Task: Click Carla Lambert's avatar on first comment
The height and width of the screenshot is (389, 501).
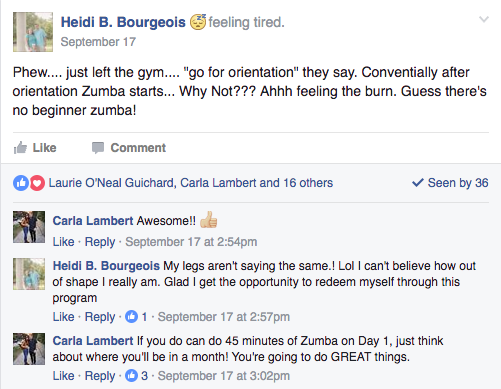Action: (29, 227)
